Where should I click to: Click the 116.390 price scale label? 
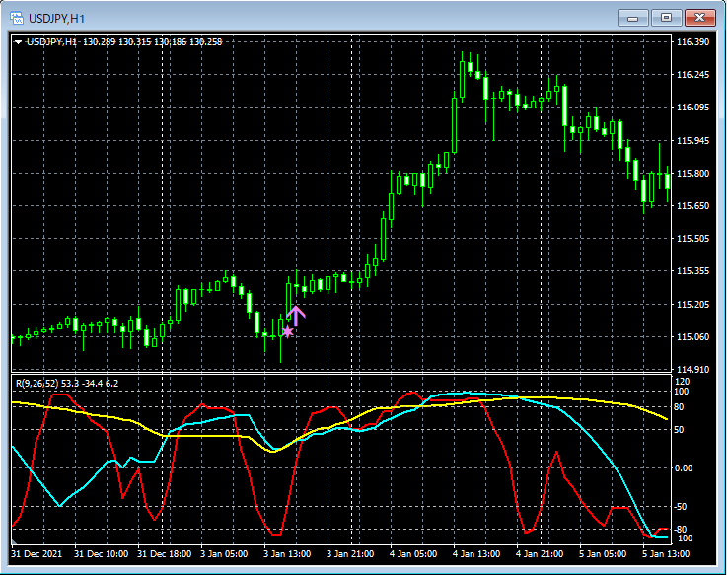click(693, 42)
